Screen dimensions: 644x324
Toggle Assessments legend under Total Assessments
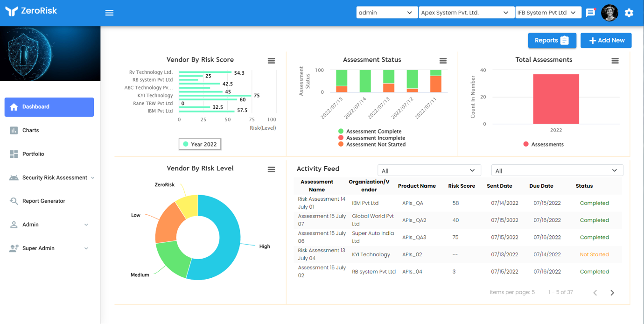tap(543, 144)
